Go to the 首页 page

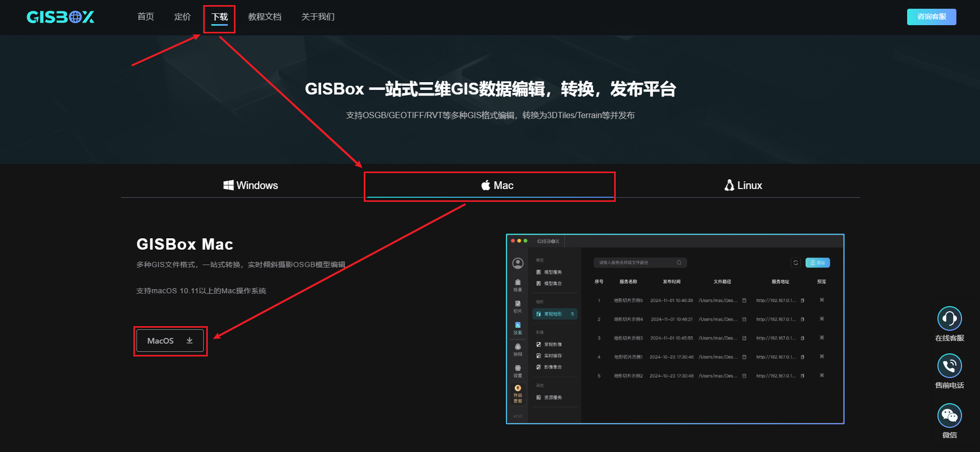point(146,17)
